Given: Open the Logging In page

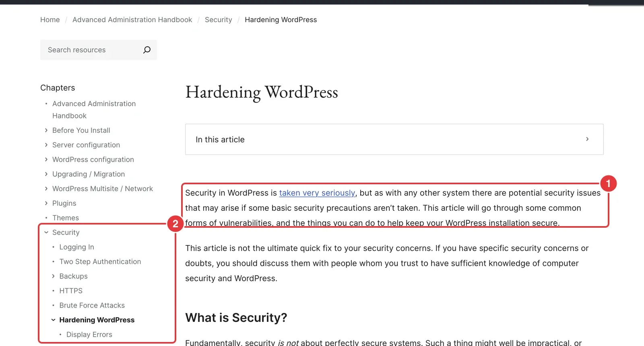Looking at the screenshot, I should 76,247.
